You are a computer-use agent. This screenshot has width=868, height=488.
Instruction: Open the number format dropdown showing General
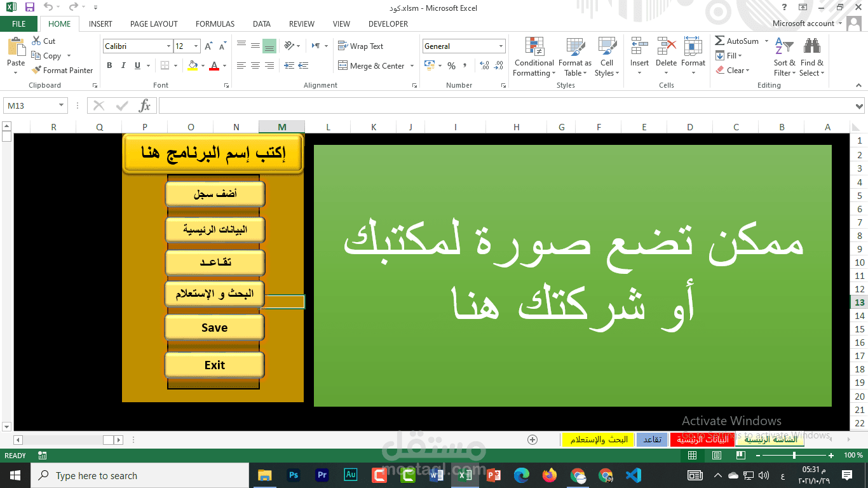pyautogui.click(x=501, y=46)
